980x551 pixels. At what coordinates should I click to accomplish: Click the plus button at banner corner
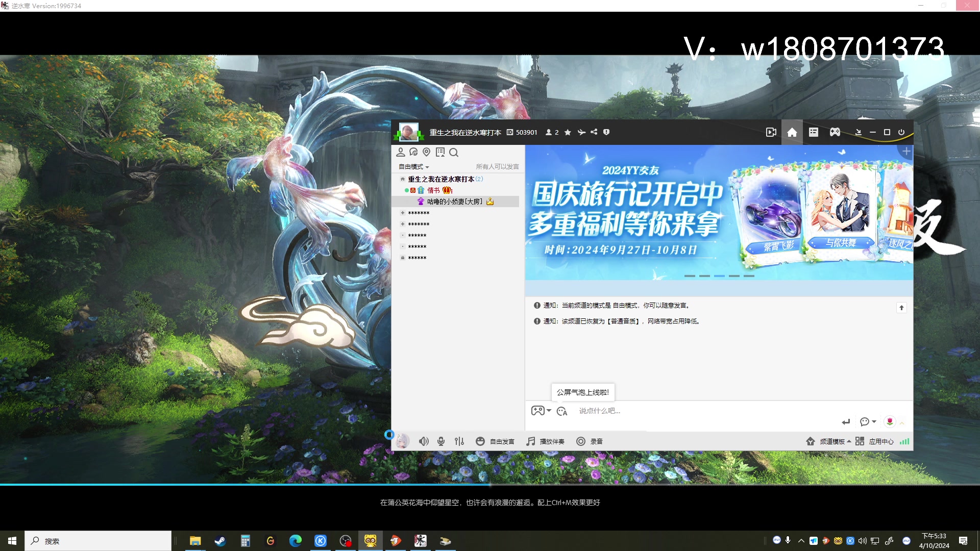[906, 152]
